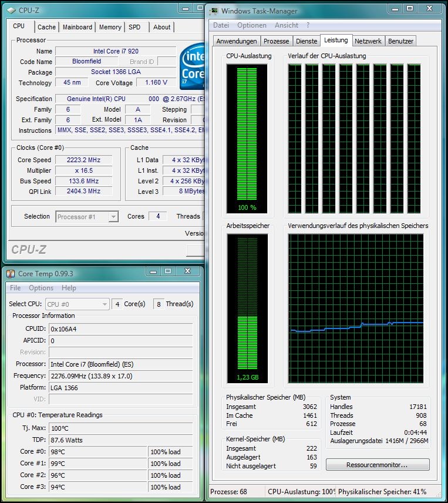Click the QPI Link value 2404.3 MHz

(83, 191)
